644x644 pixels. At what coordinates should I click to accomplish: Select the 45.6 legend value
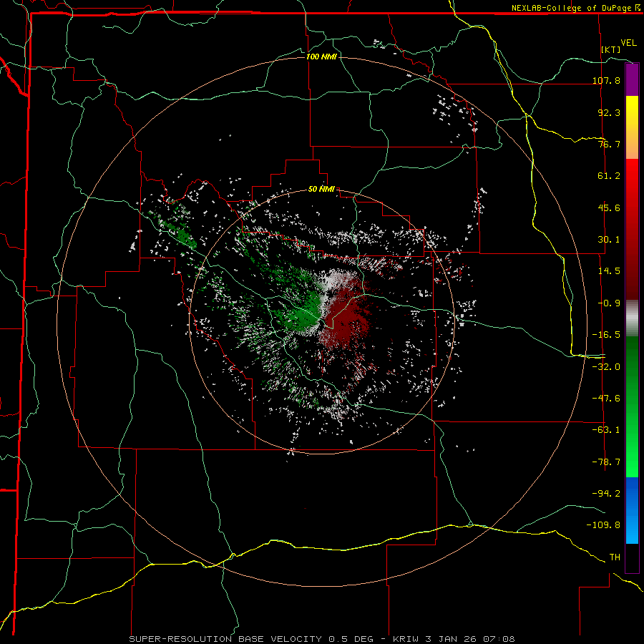(609, 208)
